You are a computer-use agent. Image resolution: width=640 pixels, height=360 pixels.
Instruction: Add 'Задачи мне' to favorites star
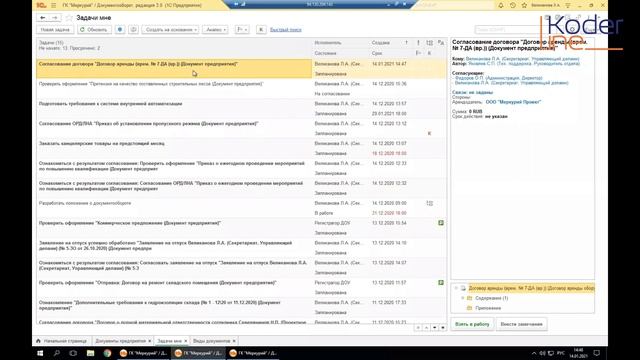click(x=69, y=18)
